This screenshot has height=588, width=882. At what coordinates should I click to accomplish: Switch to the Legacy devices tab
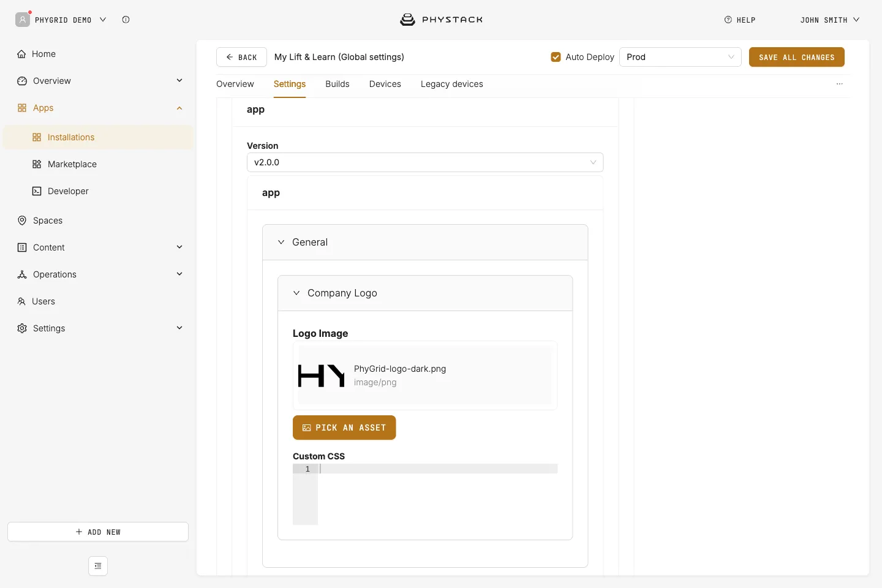click(452, 84)
